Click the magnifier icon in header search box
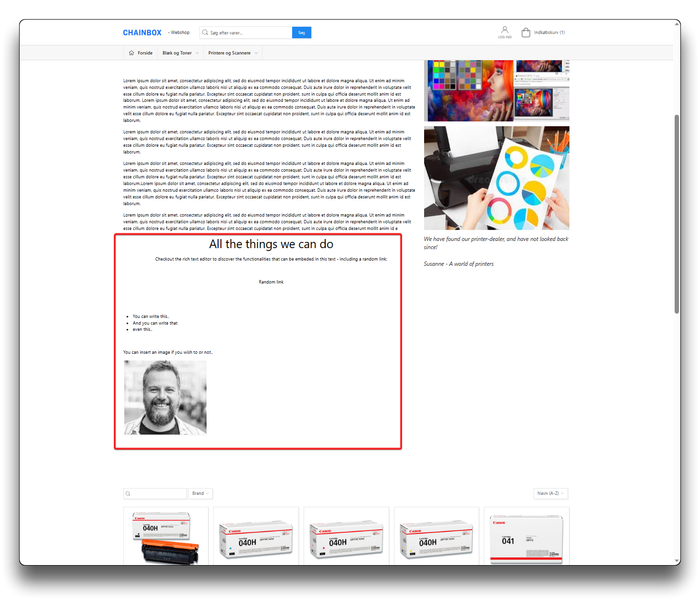Viewport: 700px width, 600px height. click(205, 33)
